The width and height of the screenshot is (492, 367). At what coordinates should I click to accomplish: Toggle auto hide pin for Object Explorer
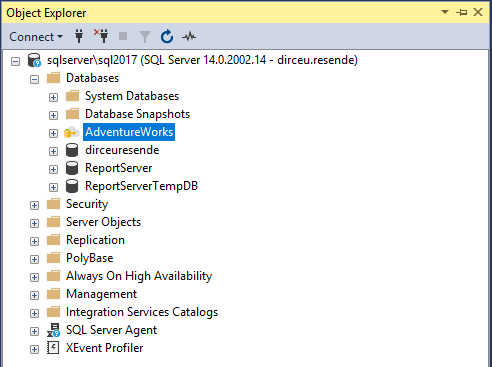pos(462,13)
